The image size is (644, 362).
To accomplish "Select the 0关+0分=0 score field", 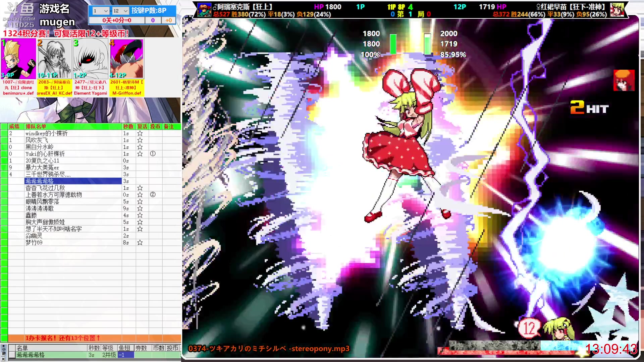I will [117, 20].
